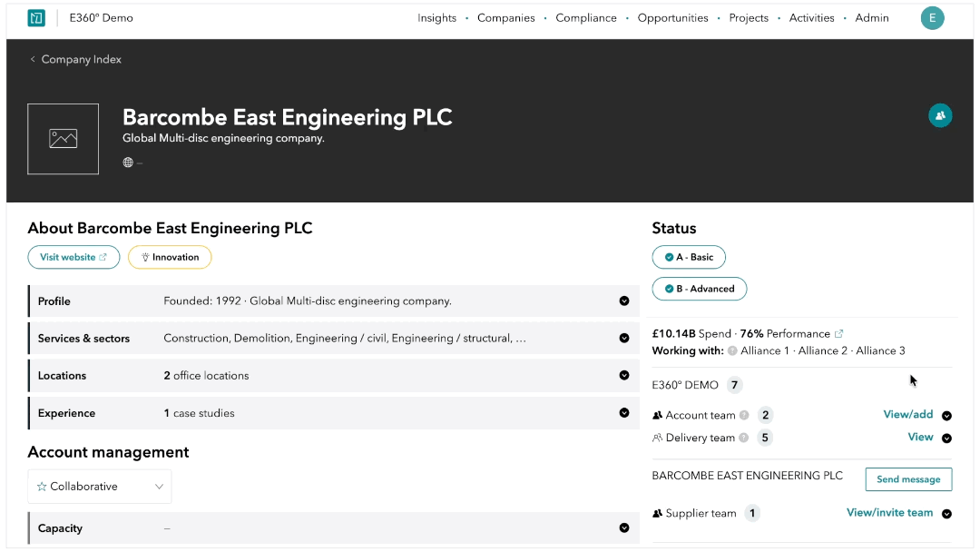The height and width of the screenshot is (552, 980).
Task: Click the E360° DEMO count badge 7
Action: (x=734, y=385)
